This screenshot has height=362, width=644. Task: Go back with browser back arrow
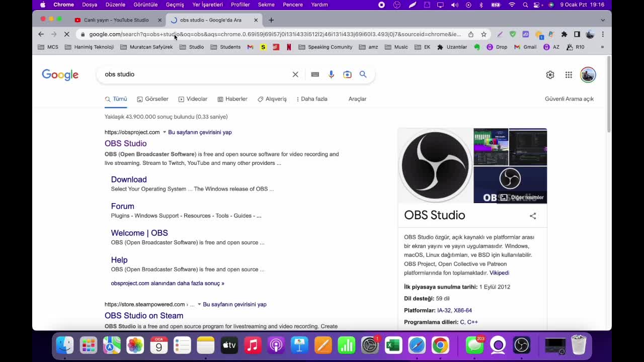(41, 34)
